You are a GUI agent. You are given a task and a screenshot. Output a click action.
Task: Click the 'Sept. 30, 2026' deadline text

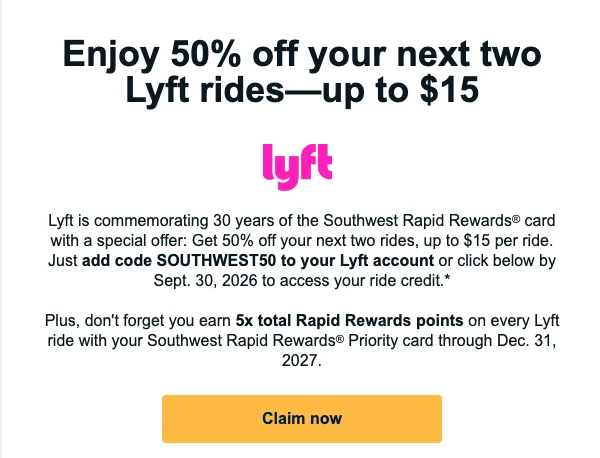(205, 280)
